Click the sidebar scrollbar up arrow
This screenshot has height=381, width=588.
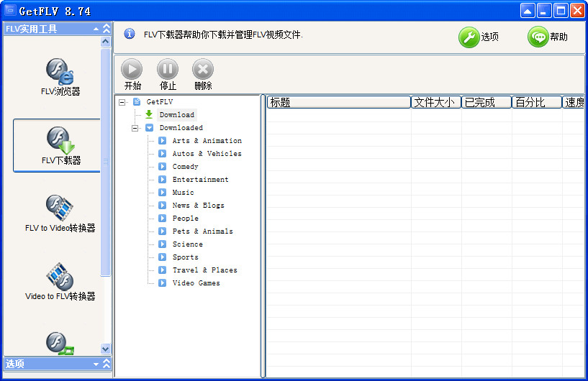[106, 42]
